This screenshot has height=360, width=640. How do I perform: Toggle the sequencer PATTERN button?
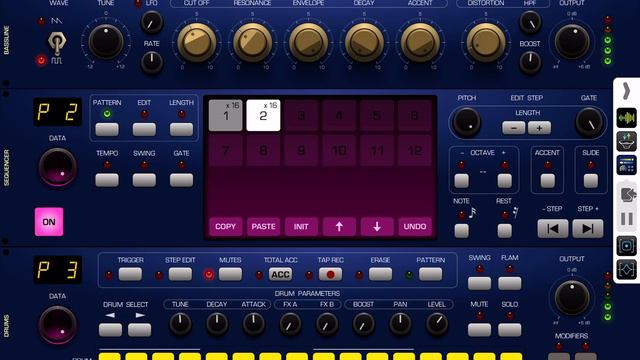coord(107,129)
